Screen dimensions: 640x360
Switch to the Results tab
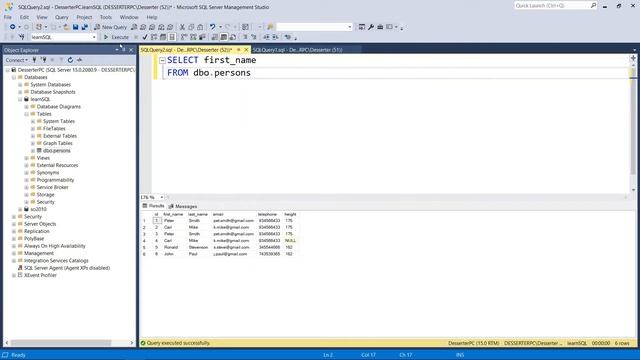tap(153, 206)
